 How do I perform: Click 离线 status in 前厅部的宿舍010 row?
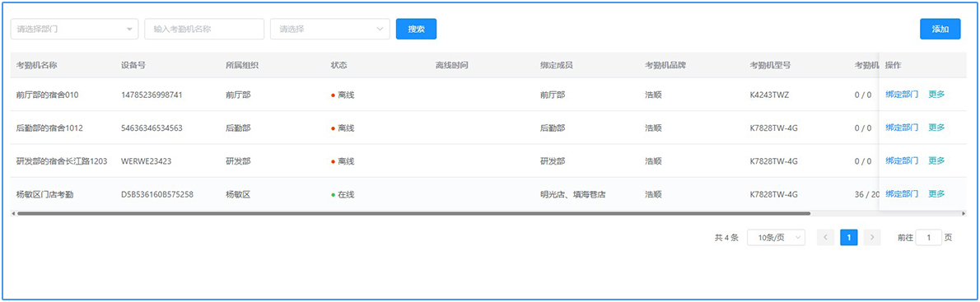(x=343, y=95)
